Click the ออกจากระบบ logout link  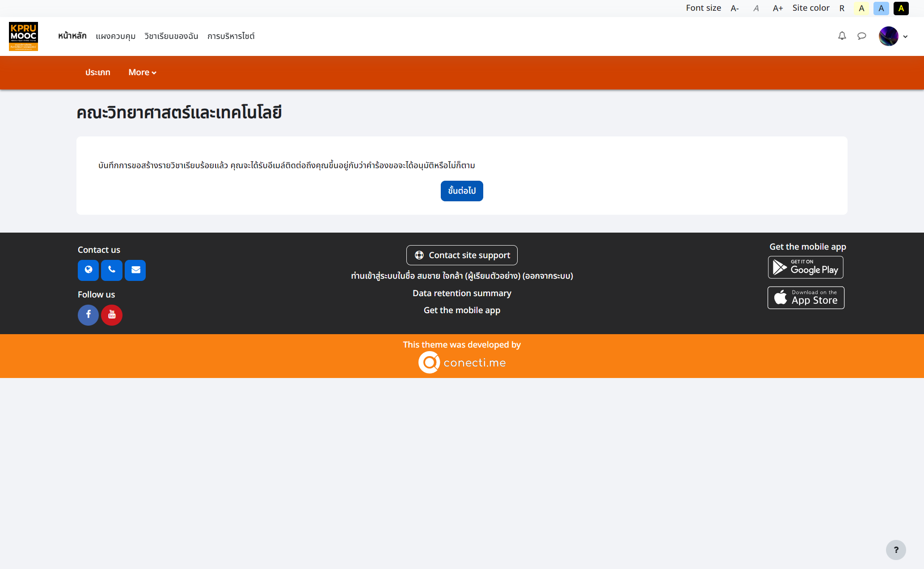pyautogui.click(x=548, y=276)
